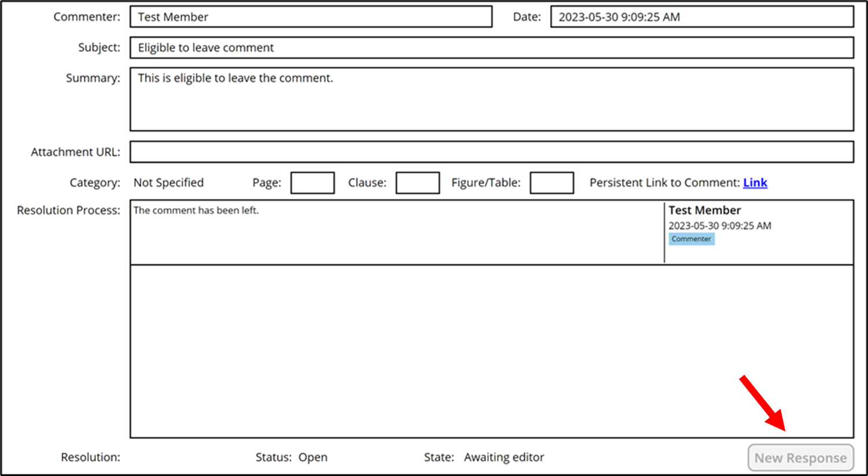Image resolution: width=868 pixels, height=476 pixels.
Task: Click the Clause input box
Action: tap(417, 183)
